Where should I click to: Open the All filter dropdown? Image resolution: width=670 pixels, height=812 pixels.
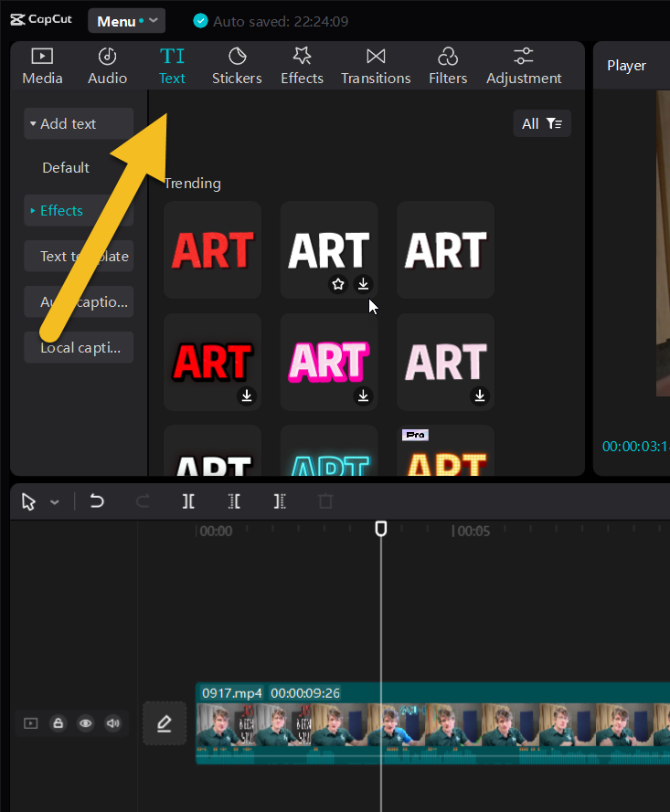point(542,124)
